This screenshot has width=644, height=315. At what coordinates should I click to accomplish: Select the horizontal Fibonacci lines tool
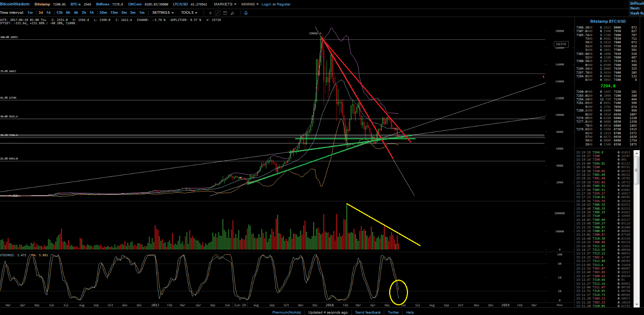(225, 13)
